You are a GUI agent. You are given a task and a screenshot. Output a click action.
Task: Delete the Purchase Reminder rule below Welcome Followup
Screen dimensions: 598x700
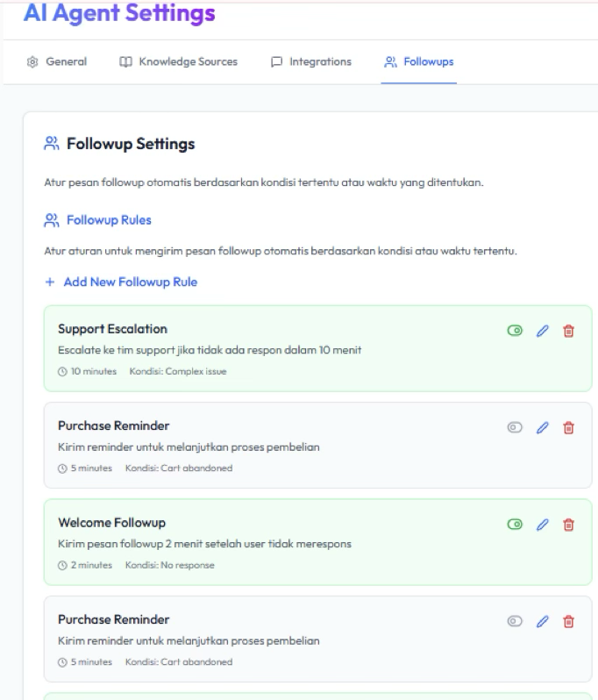(x=568, y=621)
